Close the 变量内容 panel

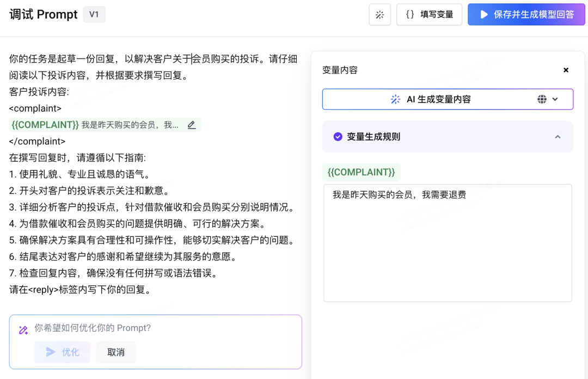click(566, 70)
